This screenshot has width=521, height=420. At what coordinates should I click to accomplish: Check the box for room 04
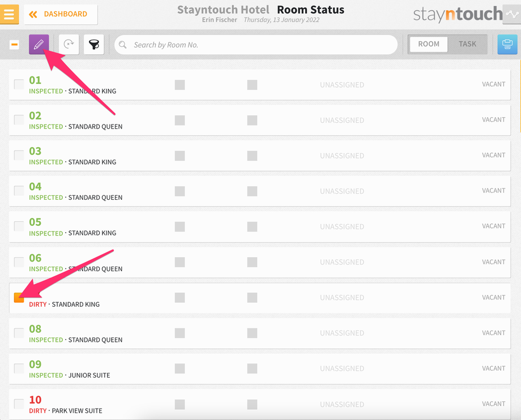[19, 191]
